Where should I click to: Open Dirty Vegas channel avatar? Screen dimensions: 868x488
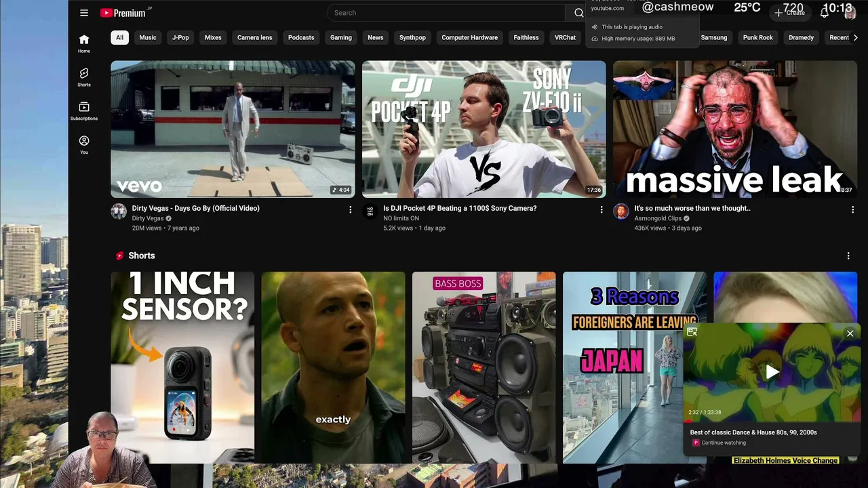[x=119, y=211]
